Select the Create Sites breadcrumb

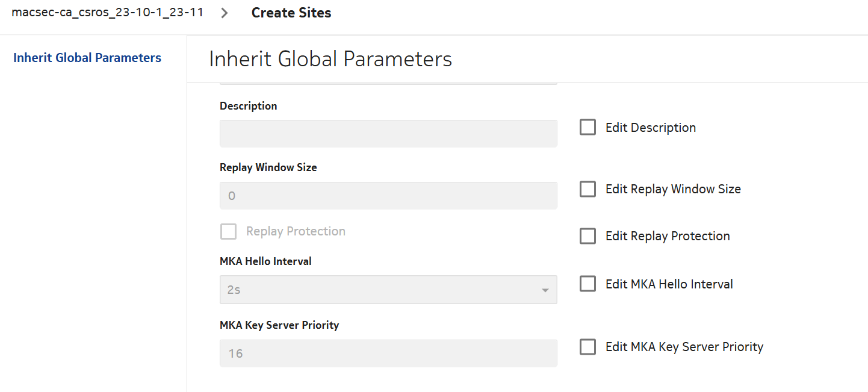tap(291, 13)
